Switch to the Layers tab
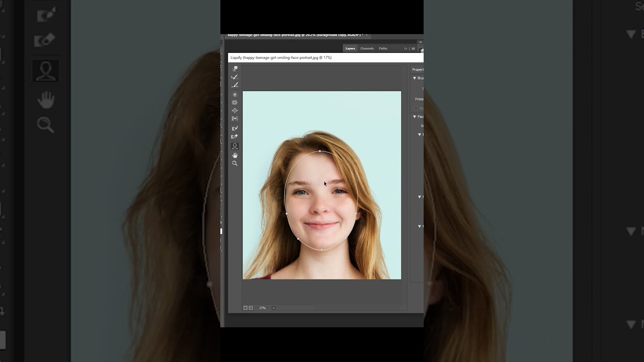 tap(350, 49)
